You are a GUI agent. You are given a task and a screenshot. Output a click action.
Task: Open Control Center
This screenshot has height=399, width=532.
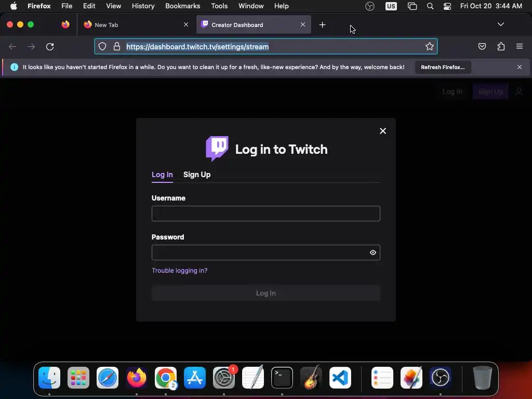[447, 6]
